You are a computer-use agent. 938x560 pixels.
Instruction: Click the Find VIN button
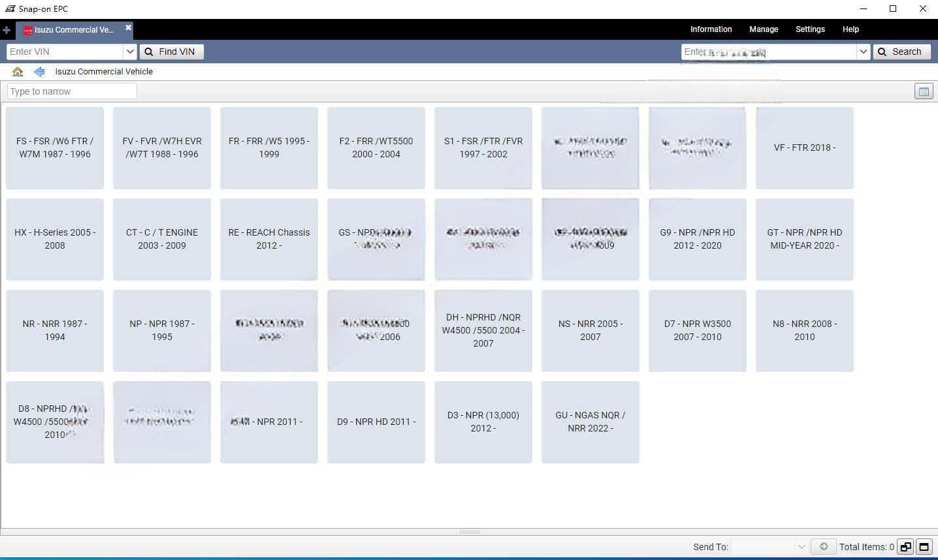click(171, 52)
